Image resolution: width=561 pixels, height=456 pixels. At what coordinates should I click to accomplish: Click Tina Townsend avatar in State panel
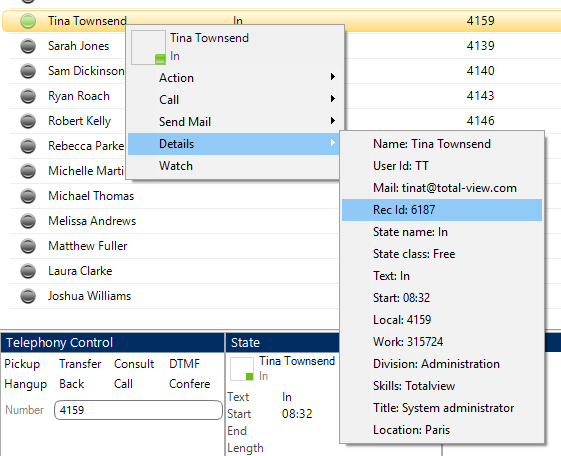242,369
